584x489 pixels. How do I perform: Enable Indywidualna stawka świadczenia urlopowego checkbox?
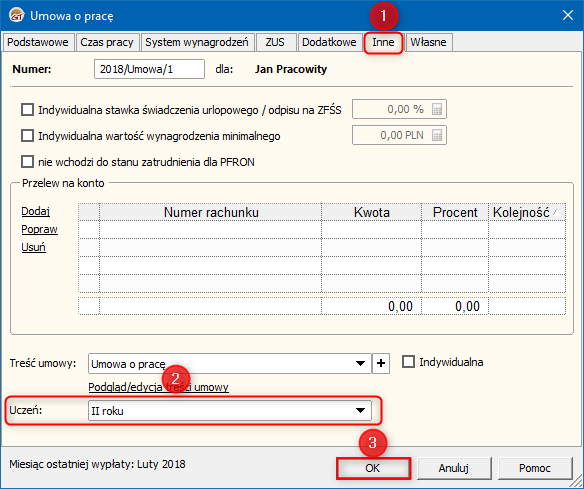point(27,110)
